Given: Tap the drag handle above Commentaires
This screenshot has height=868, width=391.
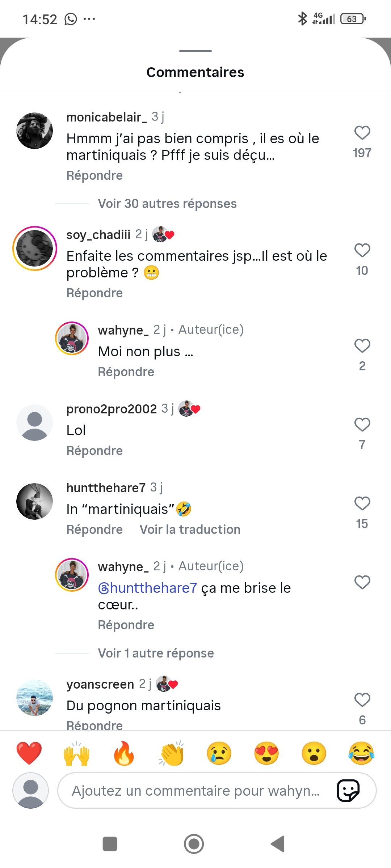Looking at the screenshot, I should point(195,51).
